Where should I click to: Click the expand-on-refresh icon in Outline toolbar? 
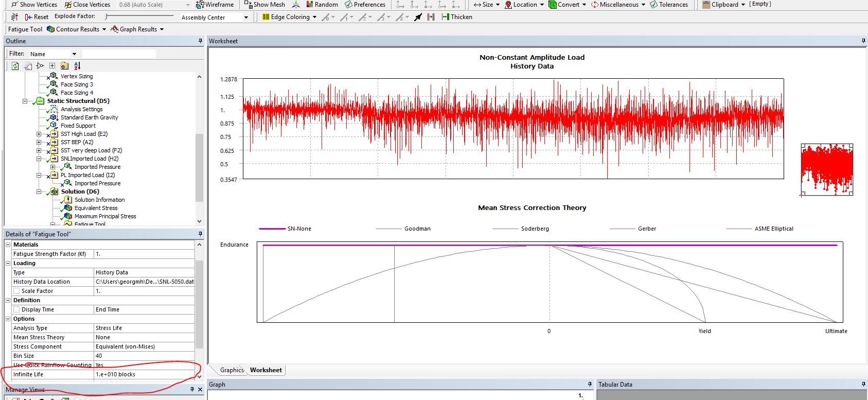[40, 66]
